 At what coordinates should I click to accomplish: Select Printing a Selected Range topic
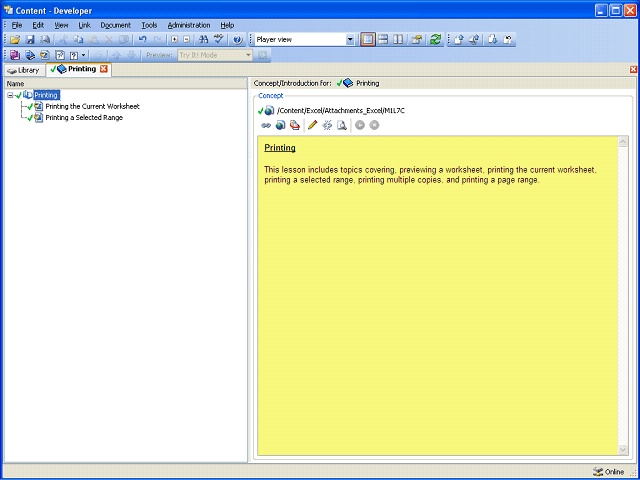pyautogui.click(x=84, y=118)
